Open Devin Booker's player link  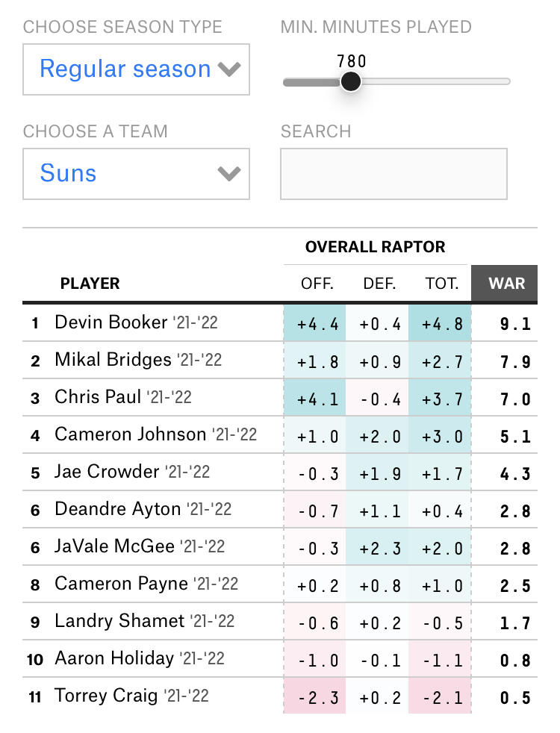111,322
